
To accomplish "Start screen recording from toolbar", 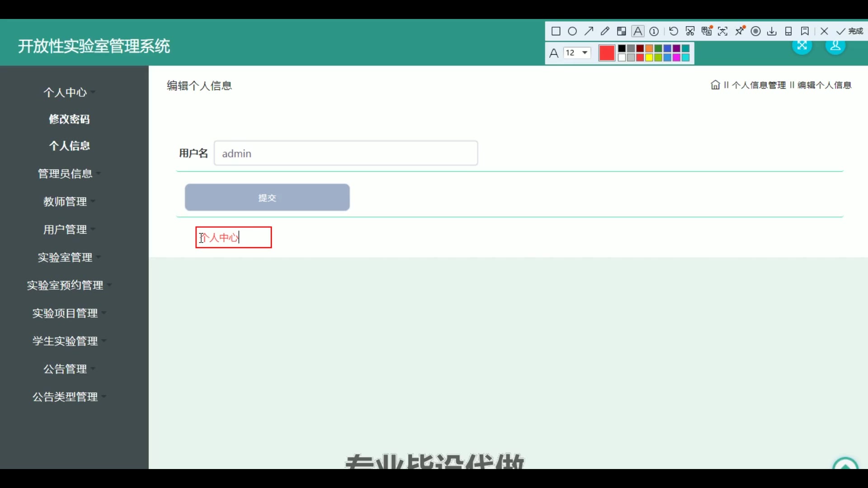I will coord(756,31).
